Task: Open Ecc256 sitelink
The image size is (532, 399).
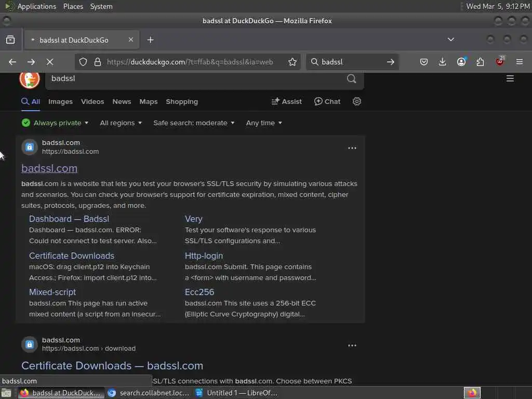Action: point(199,292)
